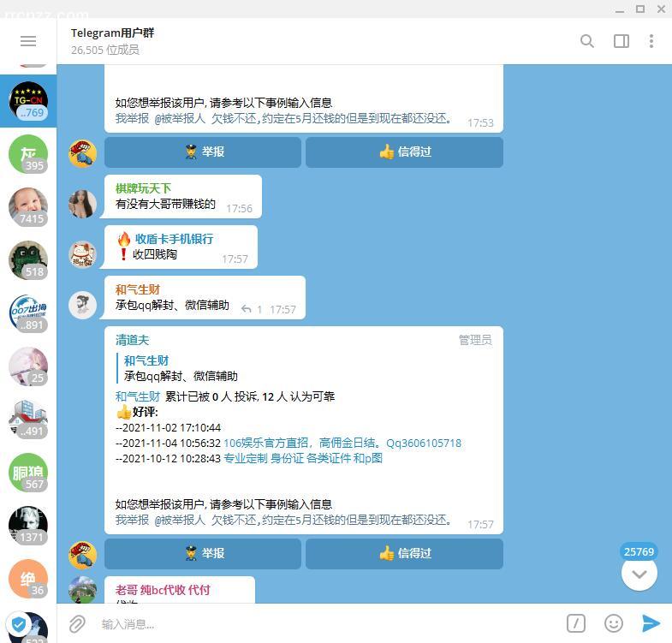Screen dimensions: 672x643
Task: Click sender name 老哥 纯bc代收 代付
Action: pos(163,590)
